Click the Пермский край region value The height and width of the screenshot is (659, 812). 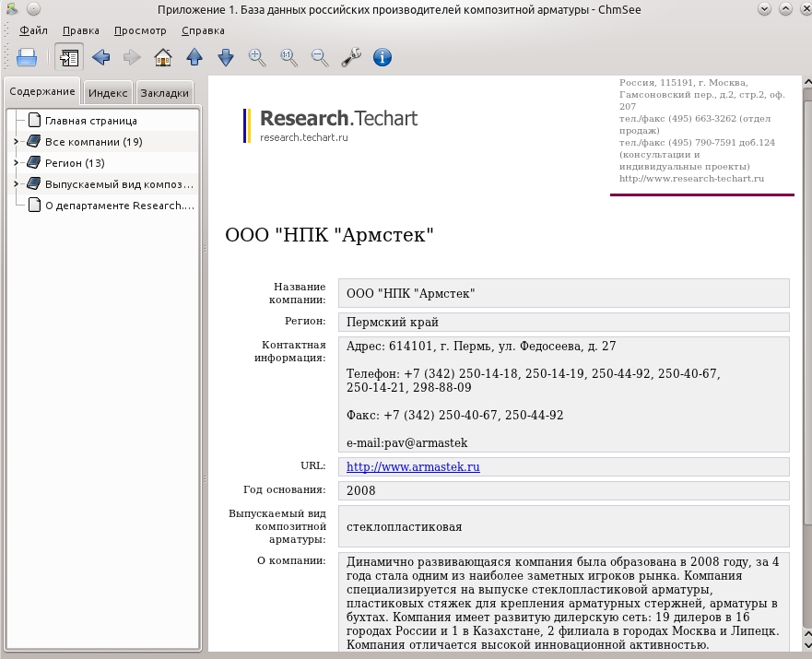[x=393, y=322]
